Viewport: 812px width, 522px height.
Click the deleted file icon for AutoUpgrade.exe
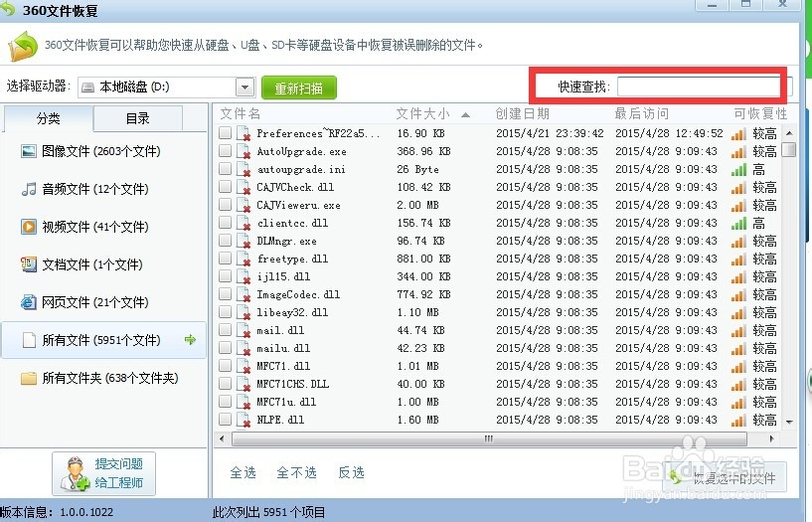[243, 151]
